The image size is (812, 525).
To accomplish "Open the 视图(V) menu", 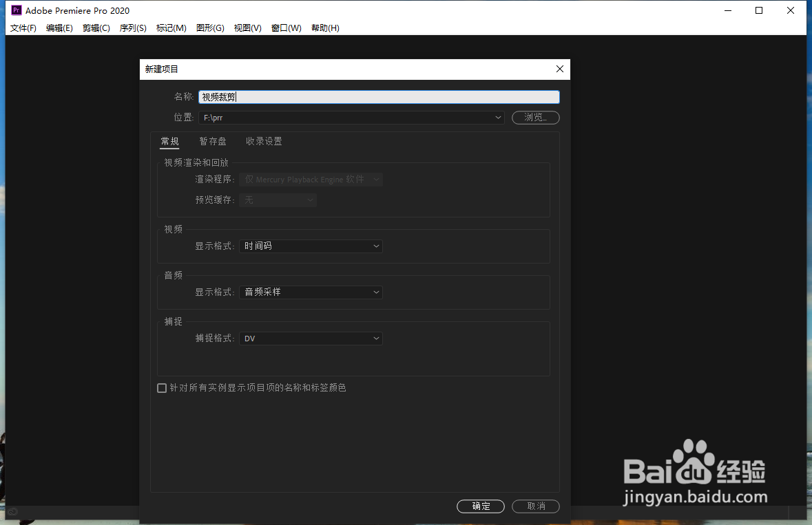I will (x=247, y=28).
